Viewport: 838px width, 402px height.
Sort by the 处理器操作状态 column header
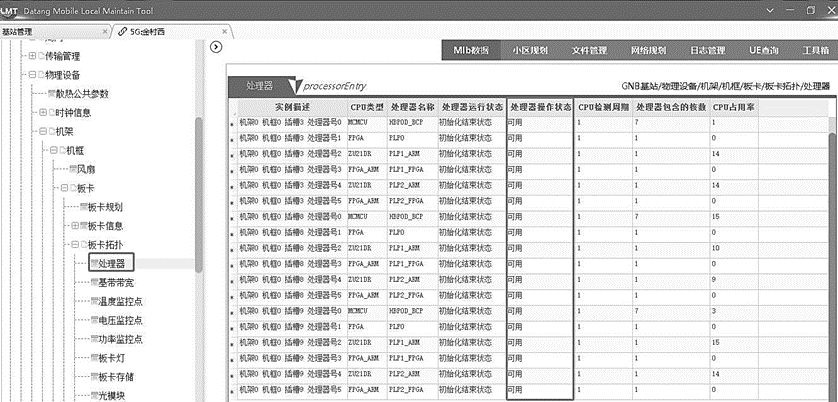coord(540,107)
